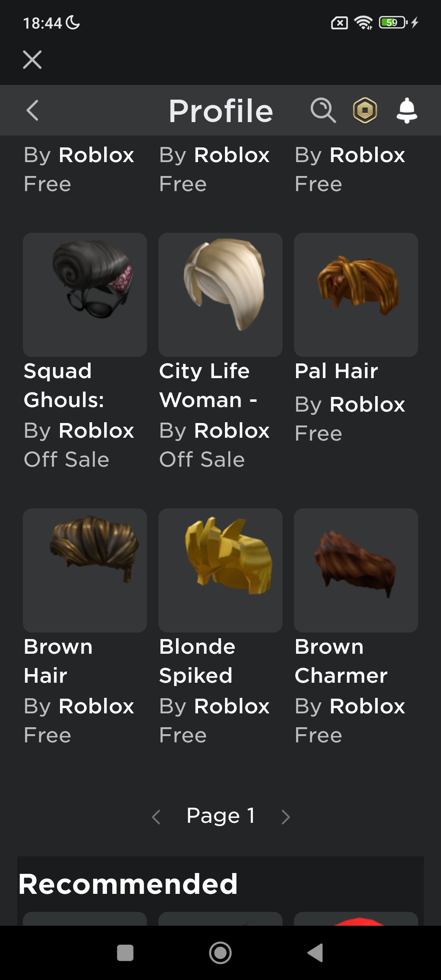441x980 pixels.
Task: Open the Brown Hair item thumbnail
Action: click(85, 570)
